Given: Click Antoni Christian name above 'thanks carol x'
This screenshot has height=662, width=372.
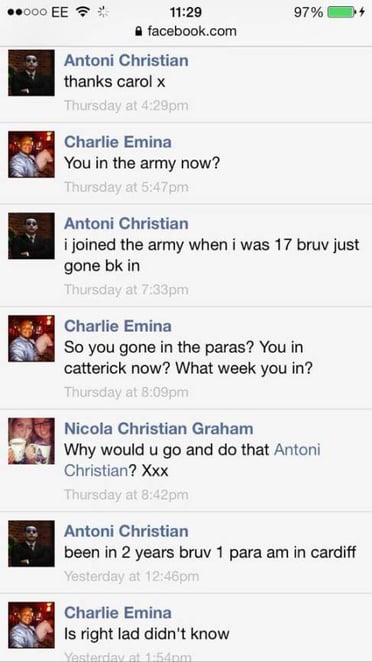Looking at the screenshot, I should point(126,60).
